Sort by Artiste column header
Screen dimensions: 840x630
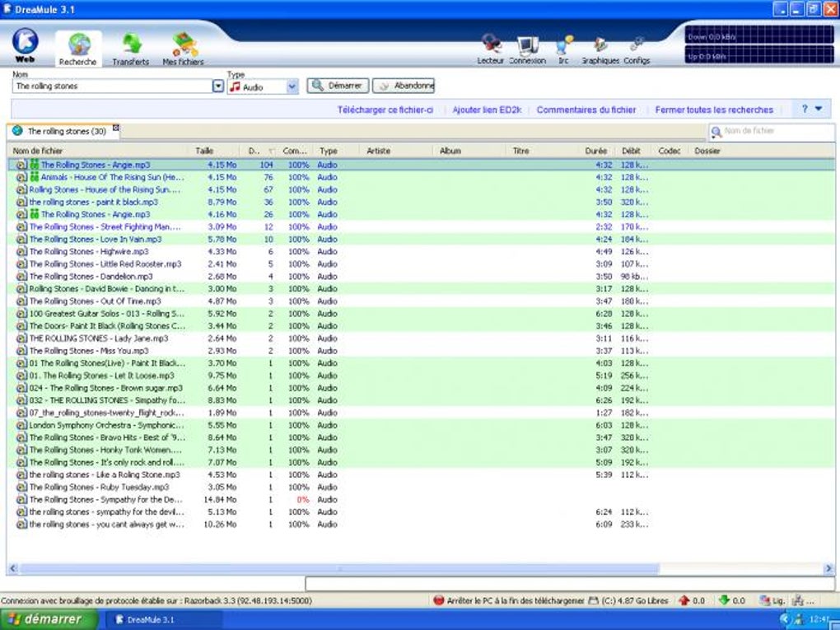(x=396, y=151)
